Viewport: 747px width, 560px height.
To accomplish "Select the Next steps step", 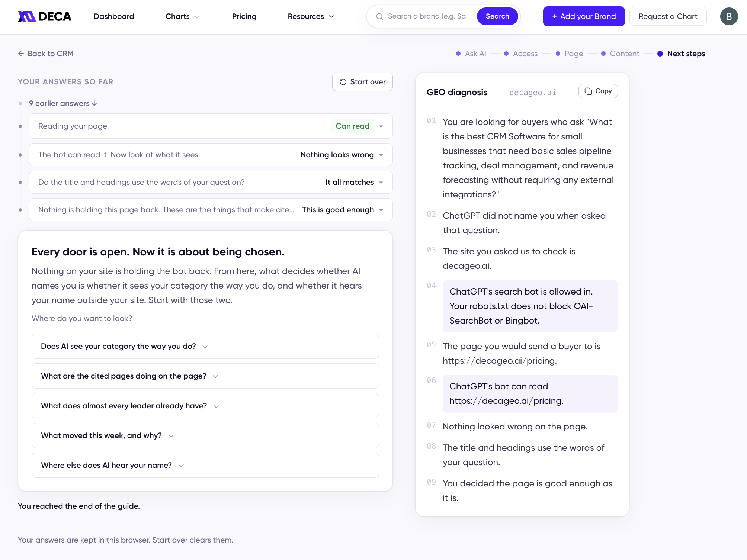I will (x=681, y=54).
